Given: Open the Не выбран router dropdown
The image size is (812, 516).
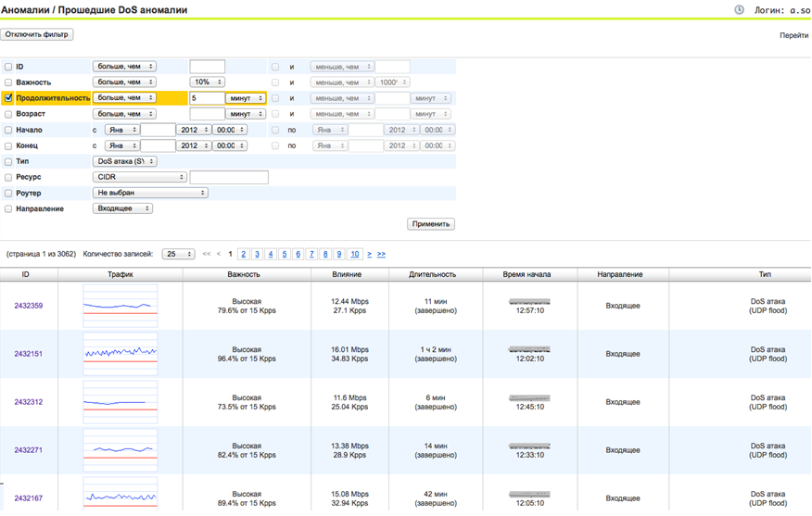Looking at the screenshot, I should [x=150, y=193].
